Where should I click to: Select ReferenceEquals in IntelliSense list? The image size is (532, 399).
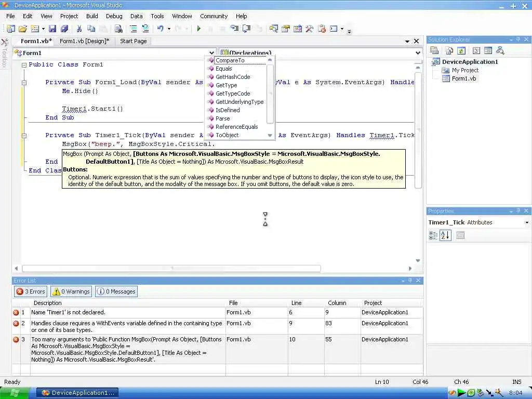point(236,127)
